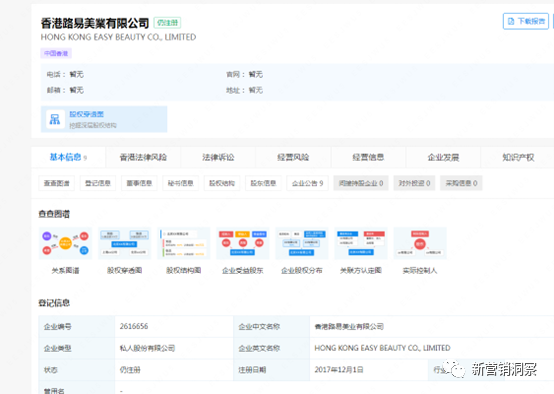Click the 地址 address value 暂无
Viewport: 554px width, 394px height.
[256, 90]
